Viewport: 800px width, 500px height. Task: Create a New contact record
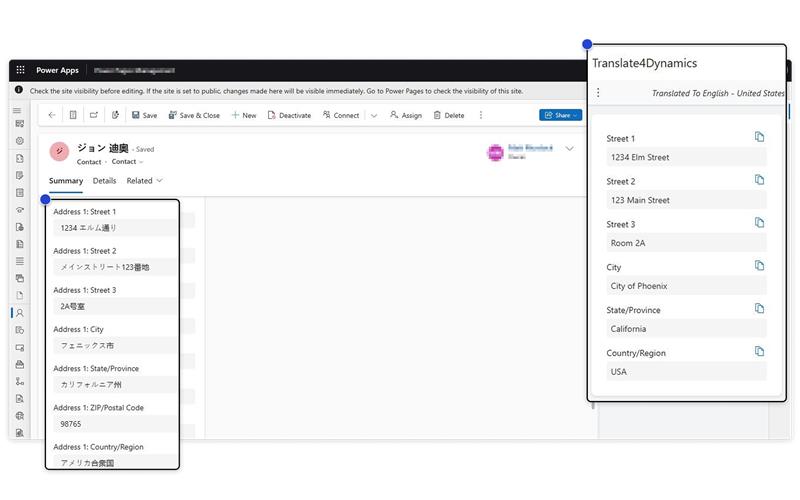coord(244,115)
